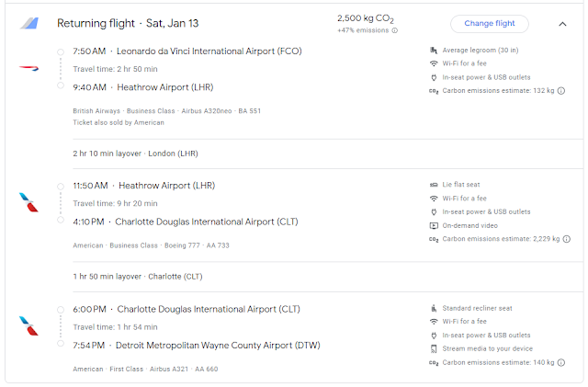Click the info icon next to 132 kg estimate
The width and height of the screenshot is (588, 387).
pos(561,91)
